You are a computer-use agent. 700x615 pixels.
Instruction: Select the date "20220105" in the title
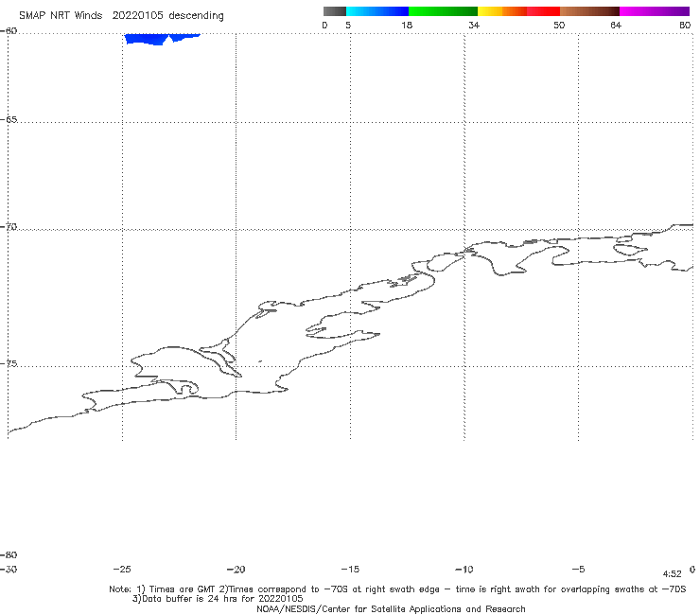coord(137,16)
